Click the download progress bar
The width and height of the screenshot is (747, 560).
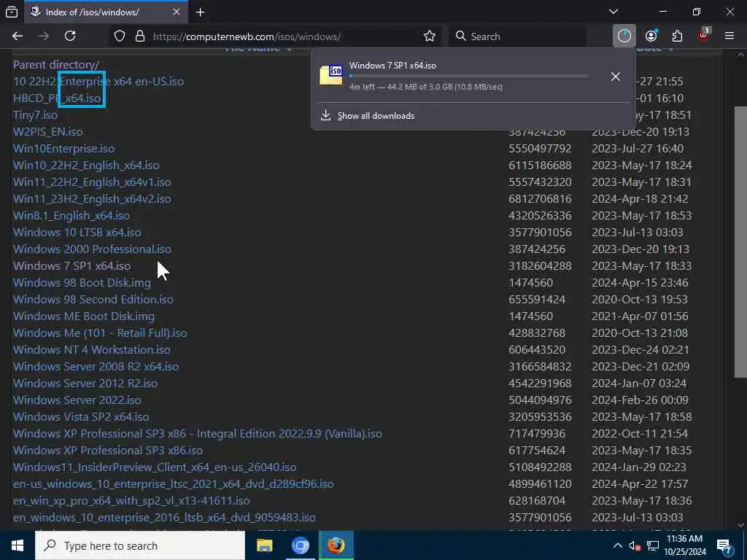(x=469, y=76)
